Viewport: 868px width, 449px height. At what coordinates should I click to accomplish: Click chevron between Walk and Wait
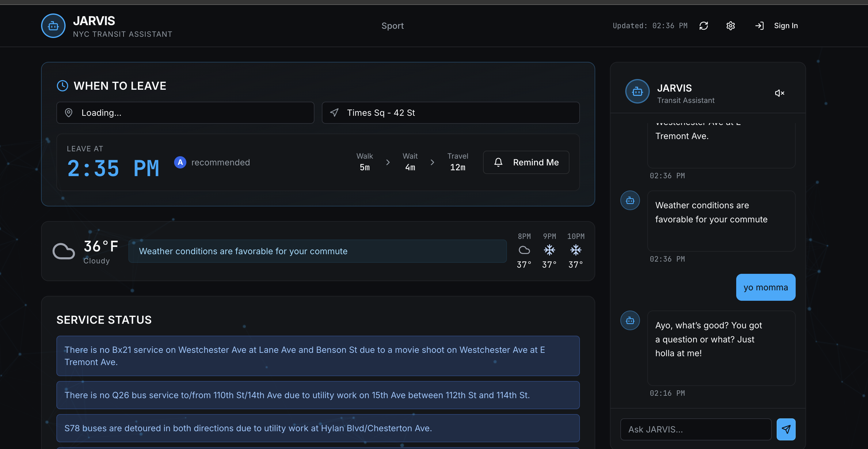(x=388, y=162)
